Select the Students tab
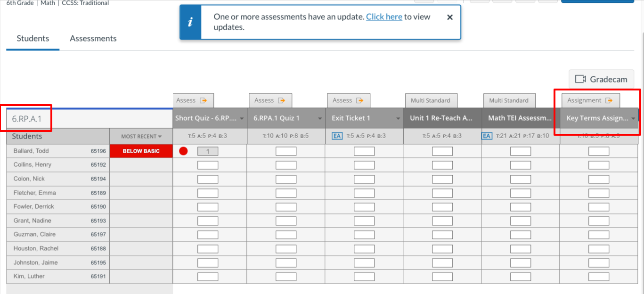Viewport: 644px width, 294px height. 33,39
